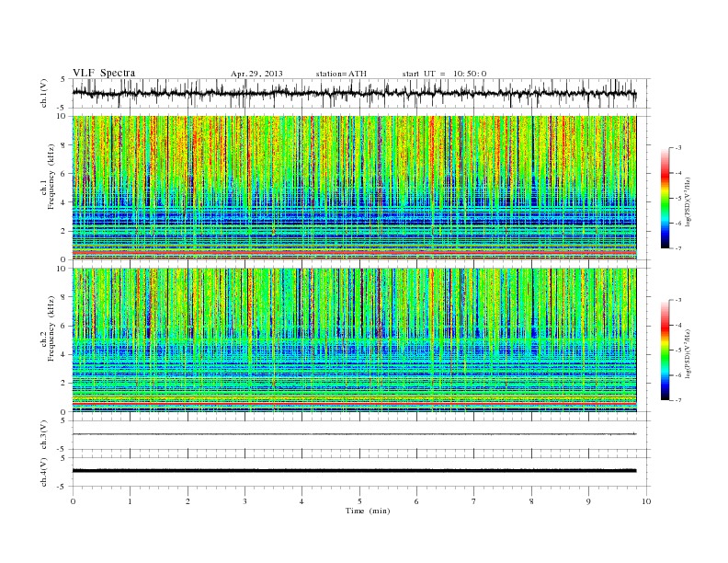Click the "5" voltage tick on ch.3(V) axis
Viewport: 728px width, 563px height.
(x=63, y=420)
